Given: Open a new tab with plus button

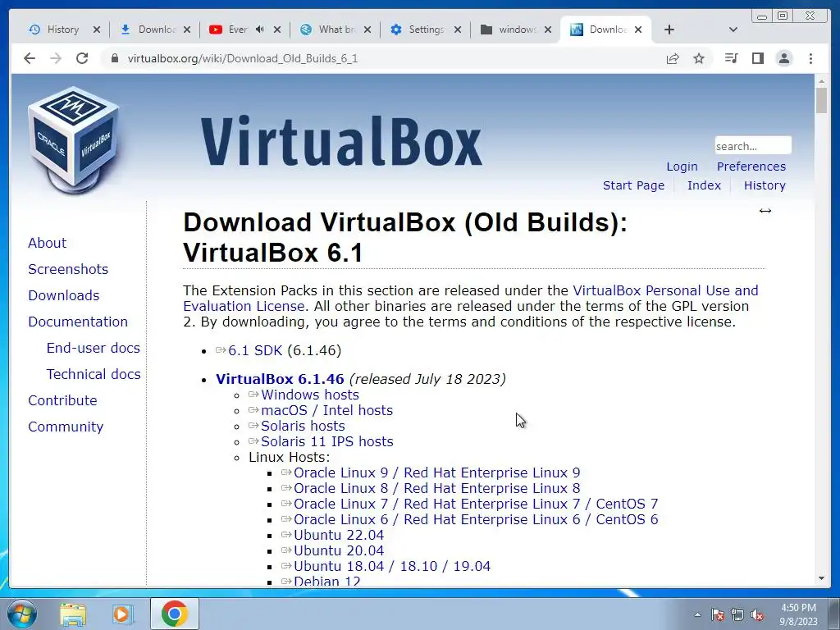Looking at the screenshot, I should [x=669, y=30].
